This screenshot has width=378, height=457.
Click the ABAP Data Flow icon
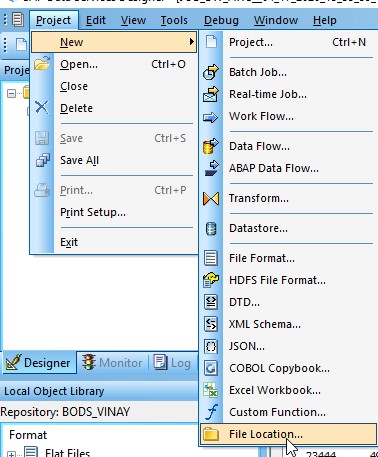pos(211,168)
